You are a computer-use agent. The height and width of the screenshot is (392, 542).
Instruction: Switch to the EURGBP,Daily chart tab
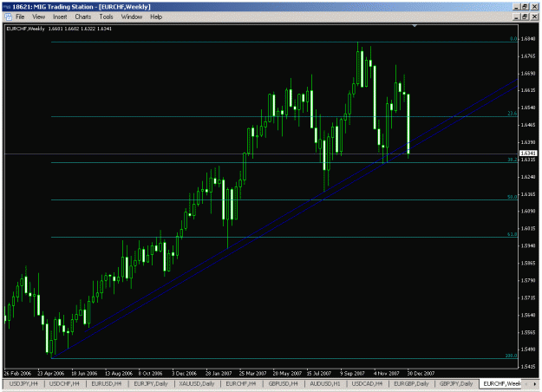pos(411,383)
